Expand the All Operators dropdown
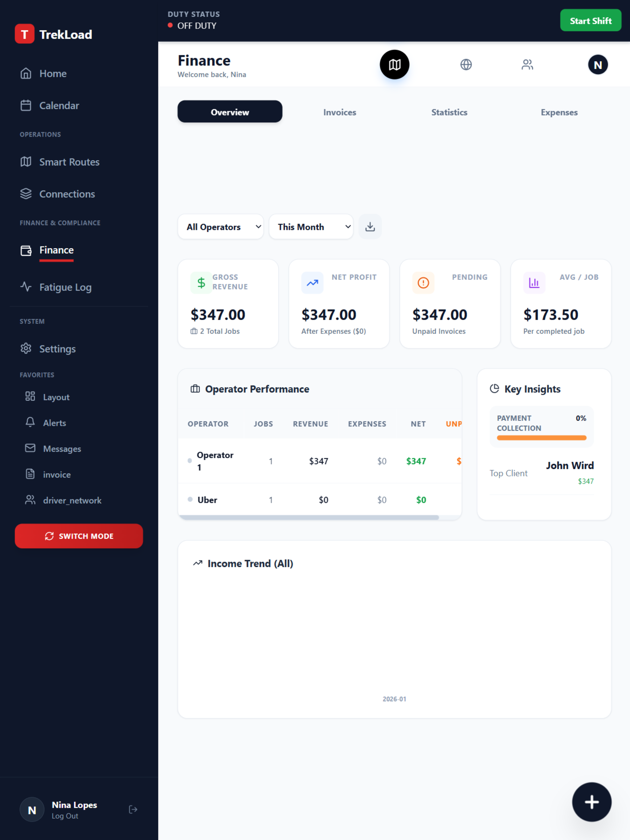The width and height of the screenshot is (630, 840). [221, 227]
